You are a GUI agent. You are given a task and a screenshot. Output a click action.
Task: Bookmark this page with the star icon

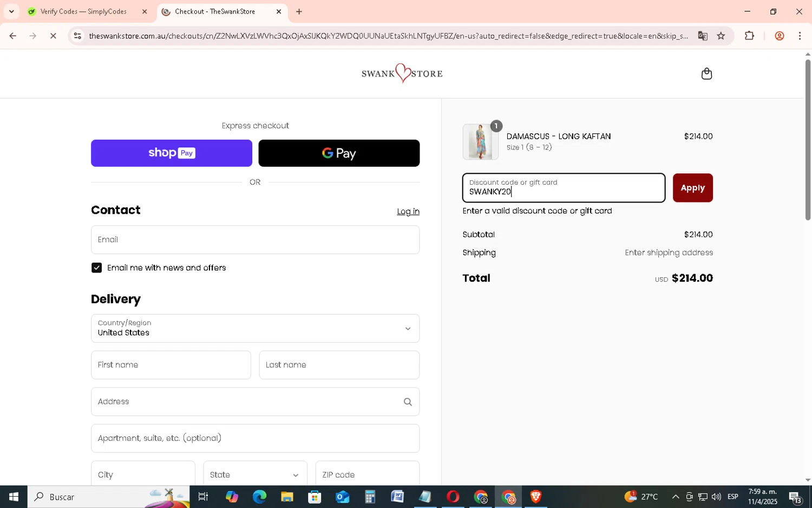pos(721,36)
